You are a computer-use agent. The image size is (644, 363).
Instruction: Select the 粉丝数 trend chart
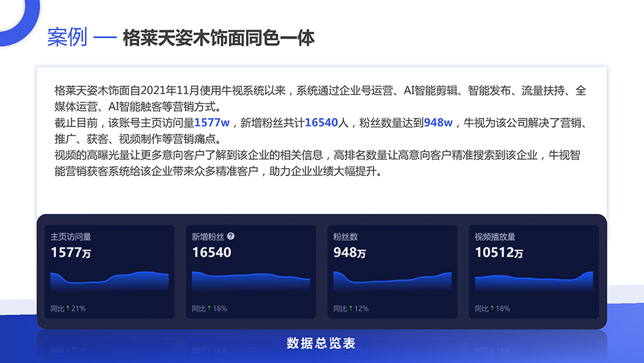[x=392, y=282]
